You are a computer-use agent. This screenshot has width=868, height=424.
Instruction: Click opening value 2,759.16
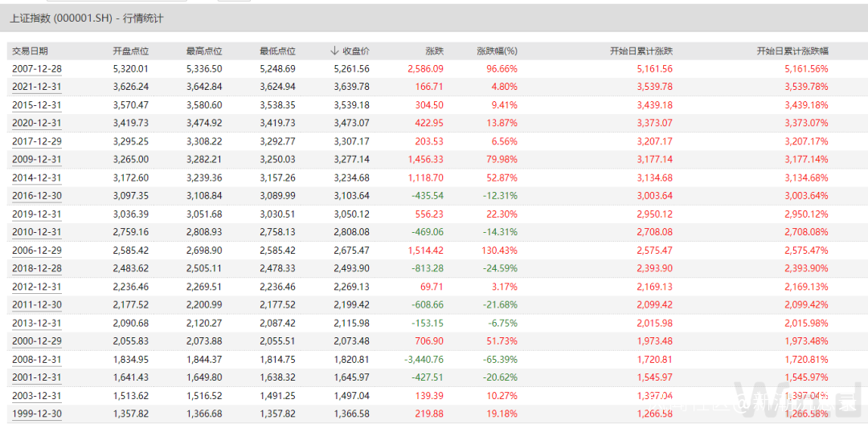(131, 232)
